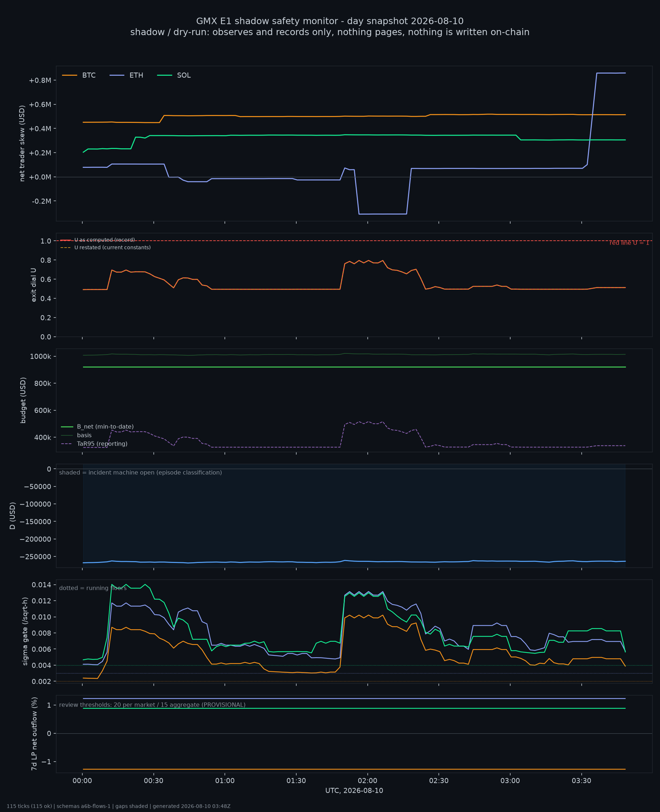Click the '01:00' time tick
660x812 pixels.
(x=225, y=781)
